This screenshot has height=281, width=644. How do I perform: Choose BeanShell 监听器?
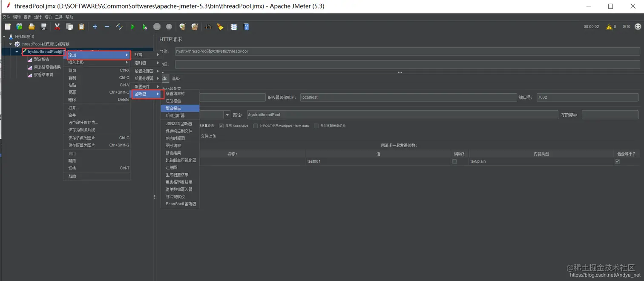click(x=180, y=204)
